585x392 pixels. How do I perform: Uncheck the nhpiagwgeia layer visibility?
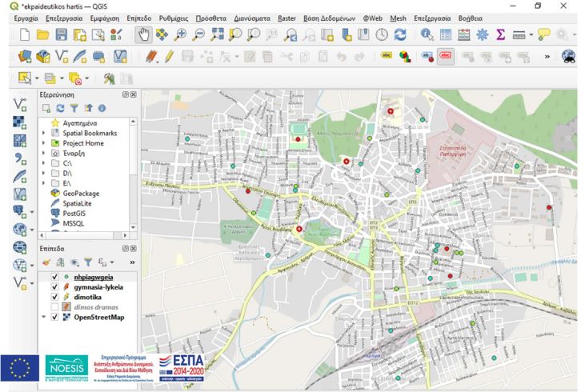tap(54, 277)
